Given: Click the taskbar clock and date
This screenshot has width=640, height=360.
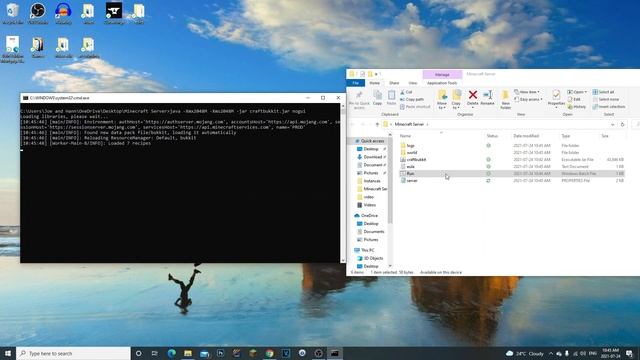Looking at the screenshot, I should click(611, 353).
